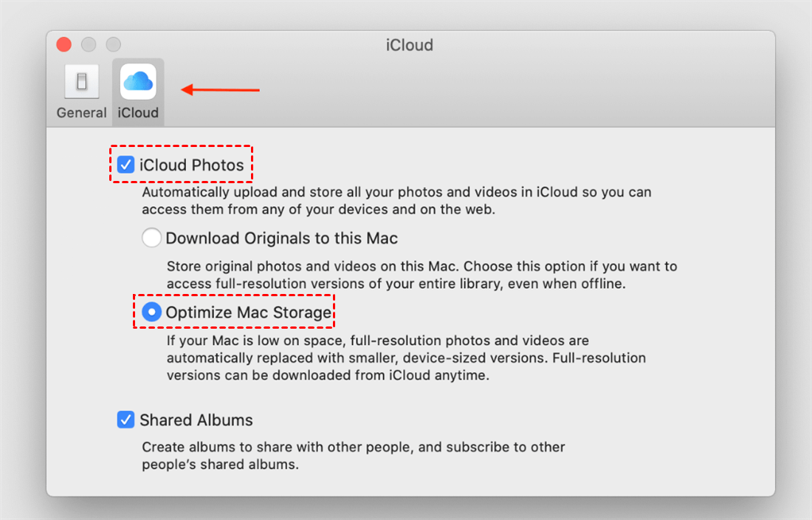The width and height of the screenshot is (812, 520).
Task: Uncheck the iCloud Photos checkbox
Action: click(x=125, y=165)
